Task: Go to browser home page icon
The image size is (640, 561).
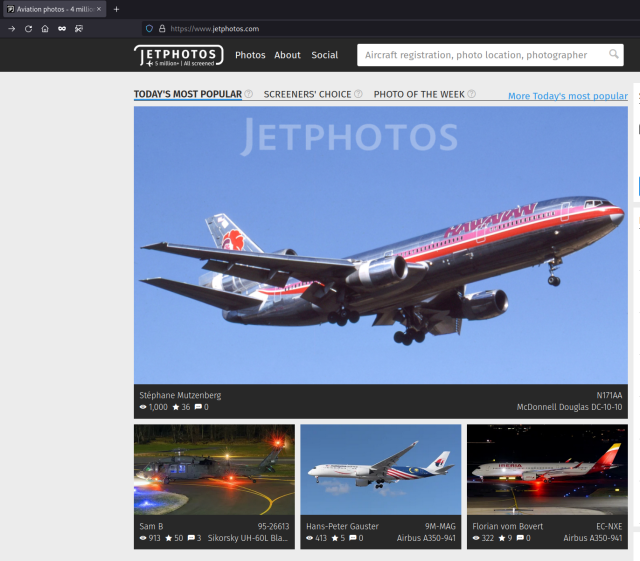Action: [45, 29]
